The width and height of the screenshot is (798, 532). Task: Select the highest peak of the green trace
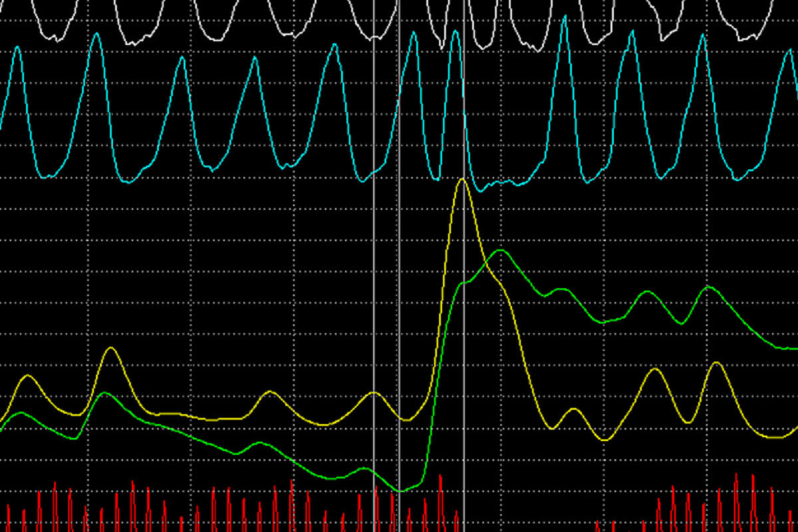click(500, 251)
